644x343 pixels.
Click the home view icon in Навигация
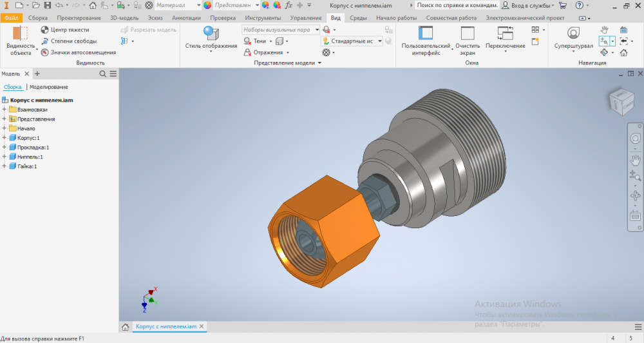click(623, 52)
